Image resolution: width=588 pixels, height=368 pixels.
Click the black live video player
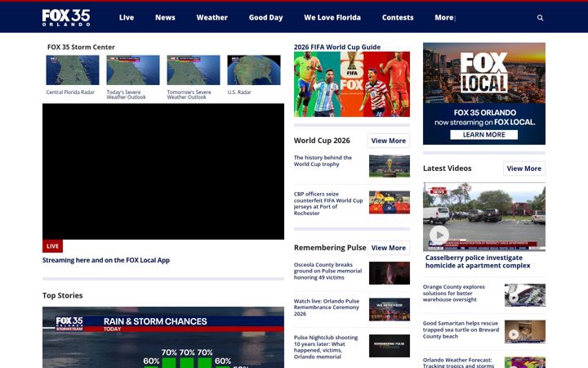[x=163, y=172]
